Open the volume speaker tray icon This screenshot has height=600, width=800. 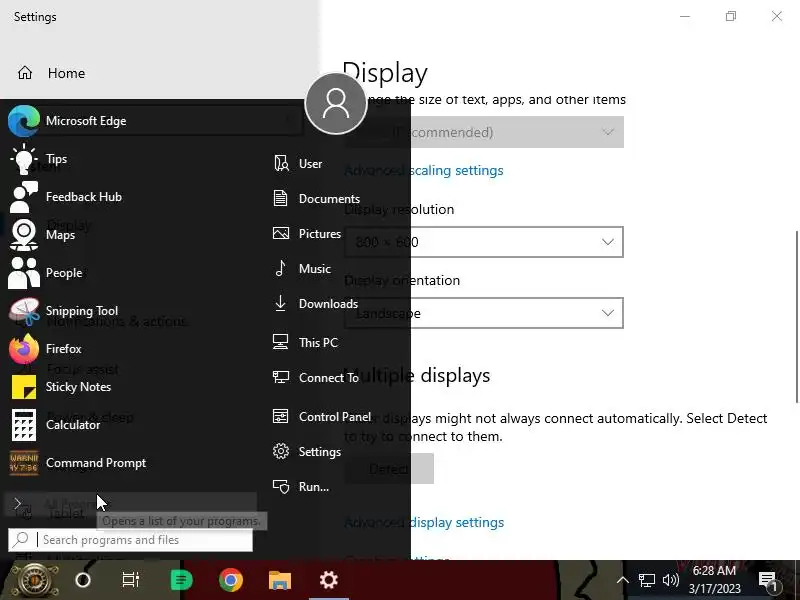click(x=670, y=580)
